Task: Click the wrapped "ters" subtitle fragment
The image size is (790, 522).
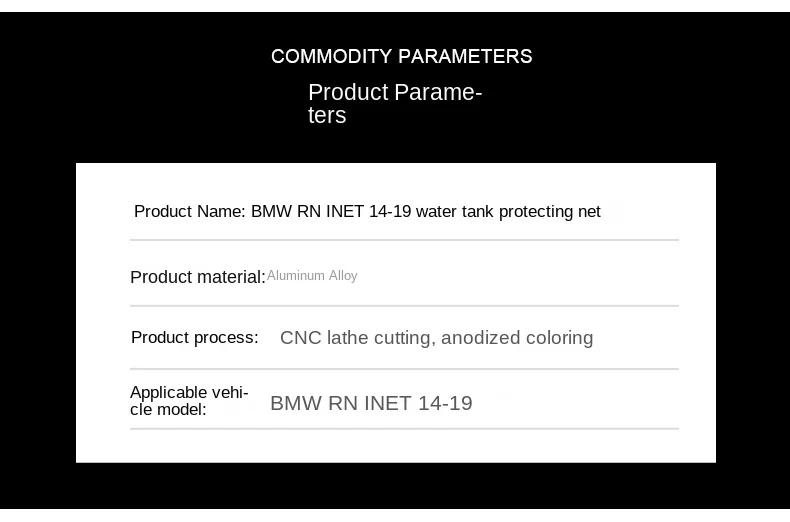Action: pos(327,116)
